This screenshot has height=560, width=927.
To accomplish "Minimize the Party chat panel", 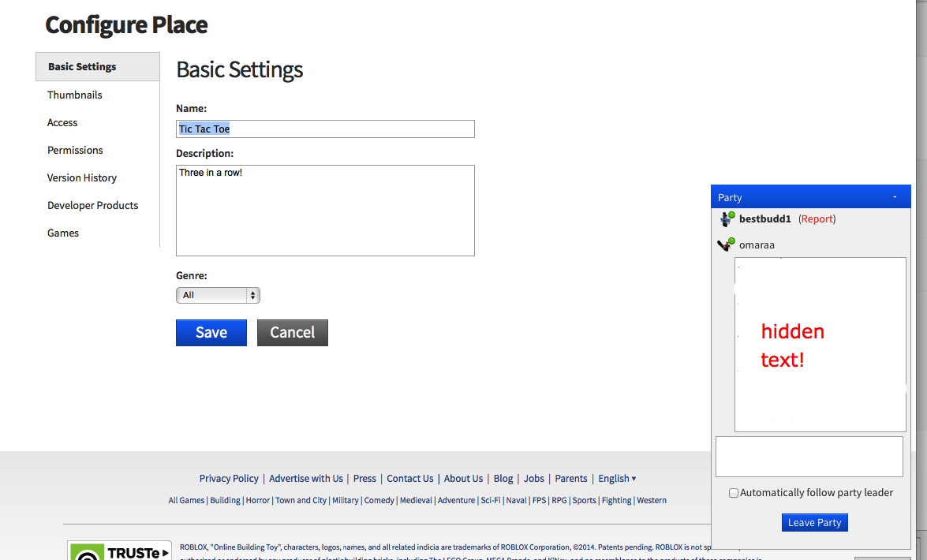I will pos(894,197).
